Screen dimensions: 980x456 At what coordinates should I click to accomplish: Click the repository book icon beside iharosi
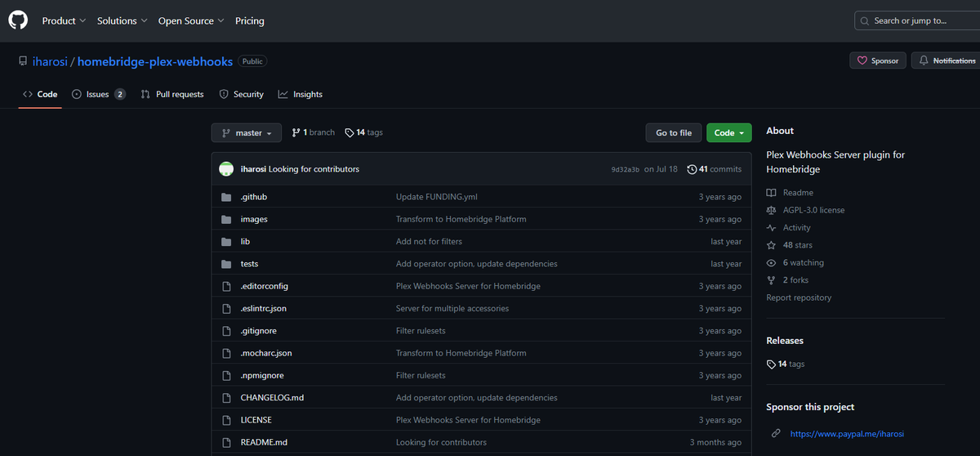point(23,61)
